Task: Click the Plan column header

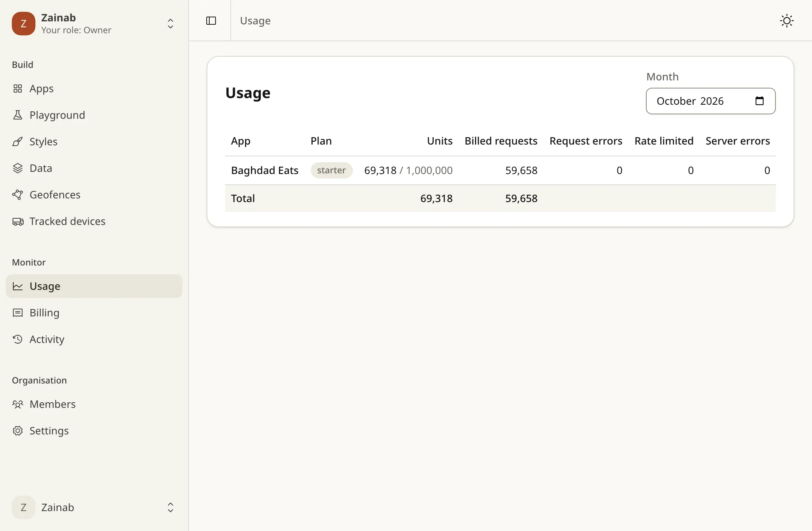Action: coord(321,141)
